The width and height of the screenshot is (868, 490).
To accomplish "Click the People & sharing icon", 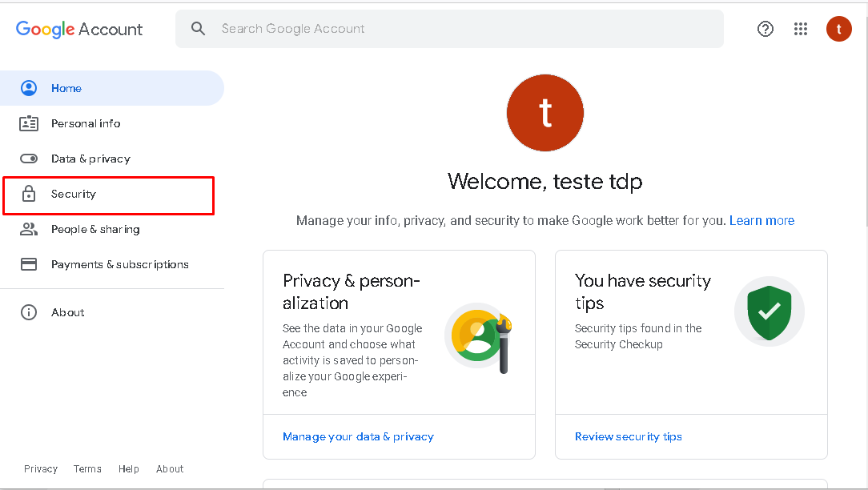I will coord(29,229).
